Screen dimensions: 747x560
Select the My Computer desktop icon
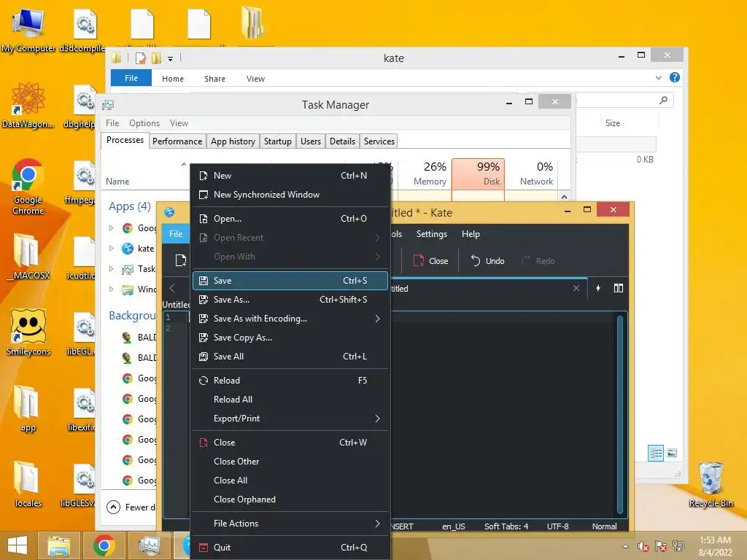click(x=28, y=31)
